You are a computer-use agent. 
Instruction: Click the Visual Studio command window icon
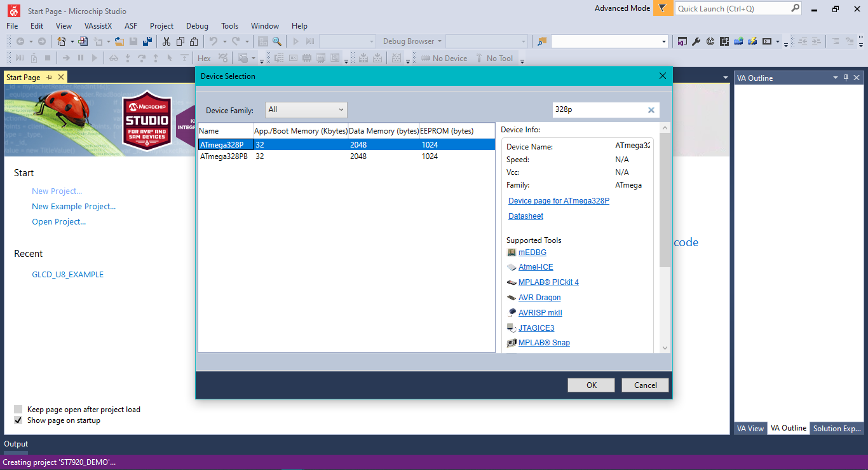(x=682, y=41)
